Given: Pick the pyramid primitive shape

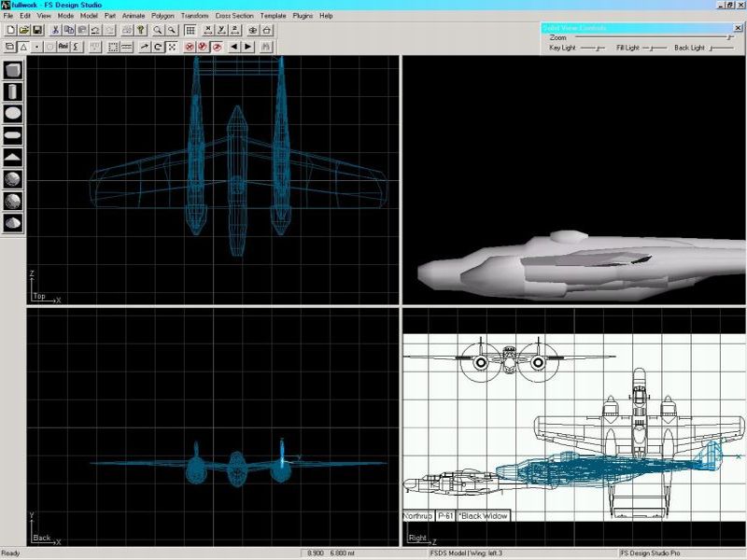Looking at the screenshot, I should pyautogui.click(x=13, y=156).
